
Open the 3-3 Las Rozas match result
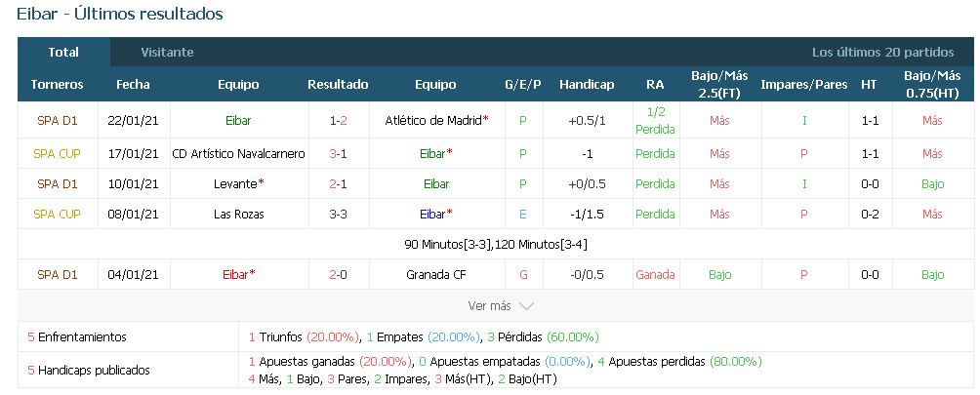coord(338,214)
